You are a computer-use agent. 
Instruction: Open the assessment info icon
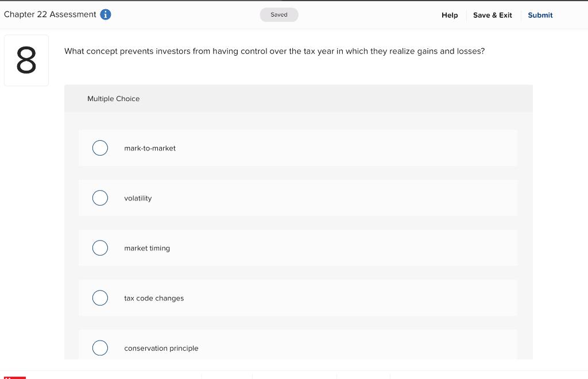[106, 14]
